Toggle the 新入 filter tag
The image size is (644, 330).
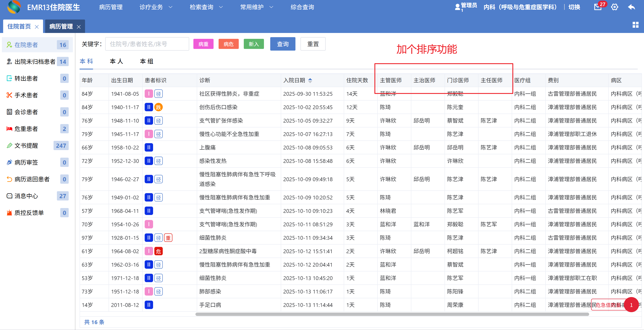click(253, 44)
